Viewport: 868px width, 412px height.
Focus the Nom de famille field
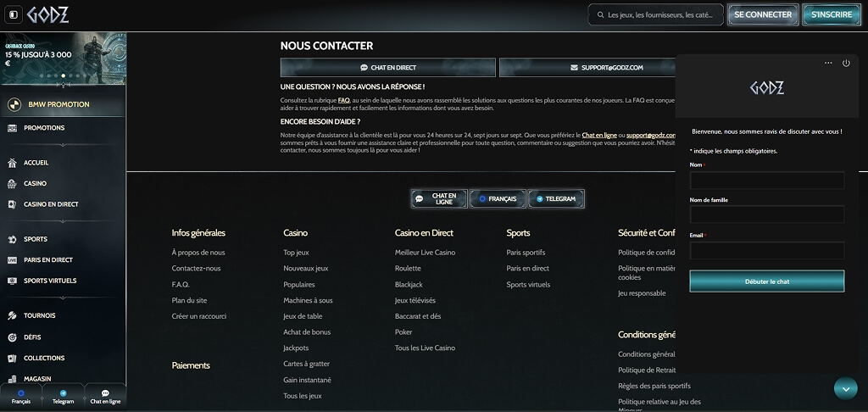(x=766, y=214)
